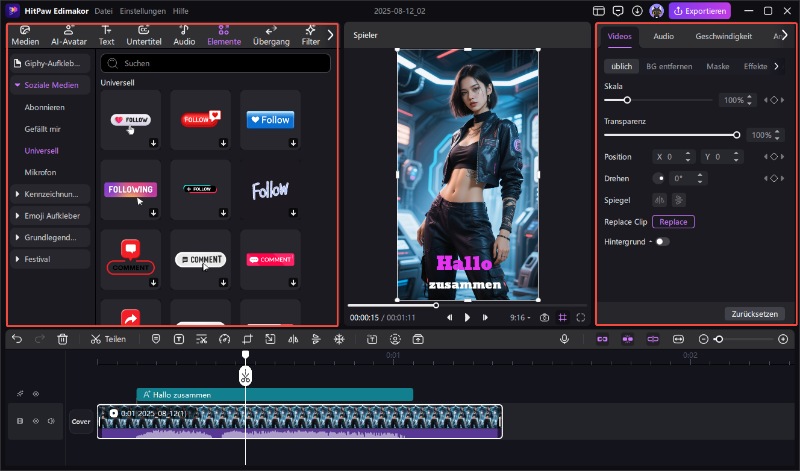Click Zurücksetzen to reset properties
Viewport: 800px width, 471px height.
(754, 314)
